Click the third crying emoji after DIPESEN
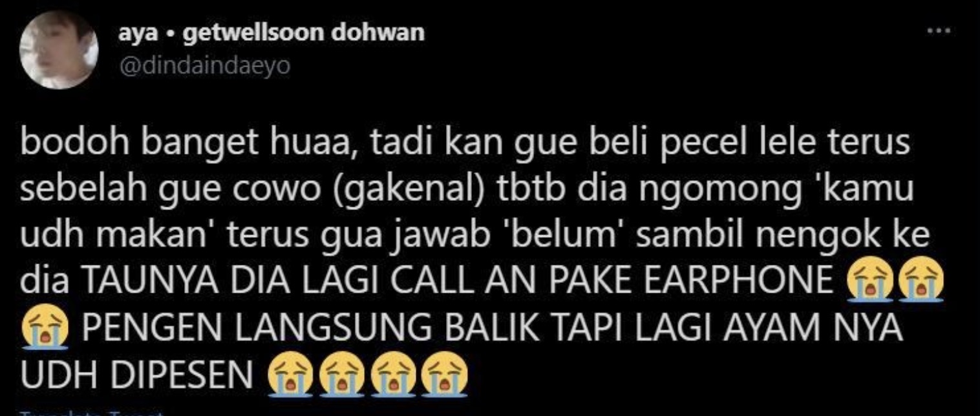This screenshot has height=416, width=980. [x=392, y=375]
